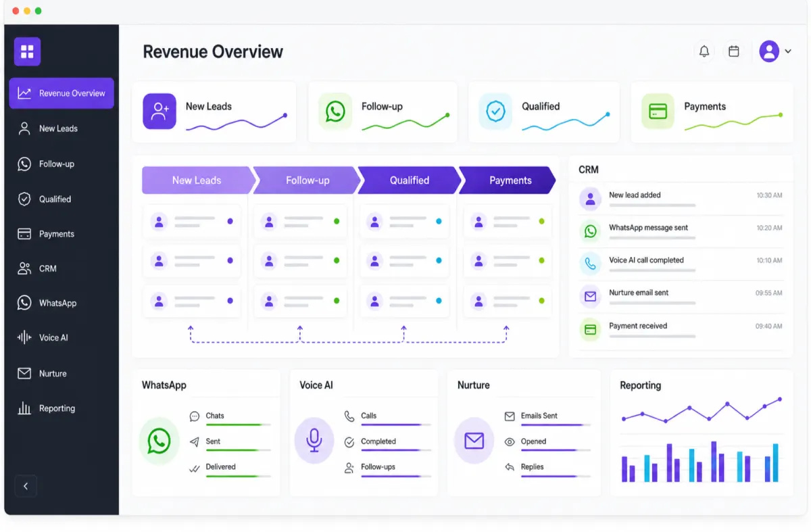
Task: Click the Payments sparkline chart
Action: 734,122
